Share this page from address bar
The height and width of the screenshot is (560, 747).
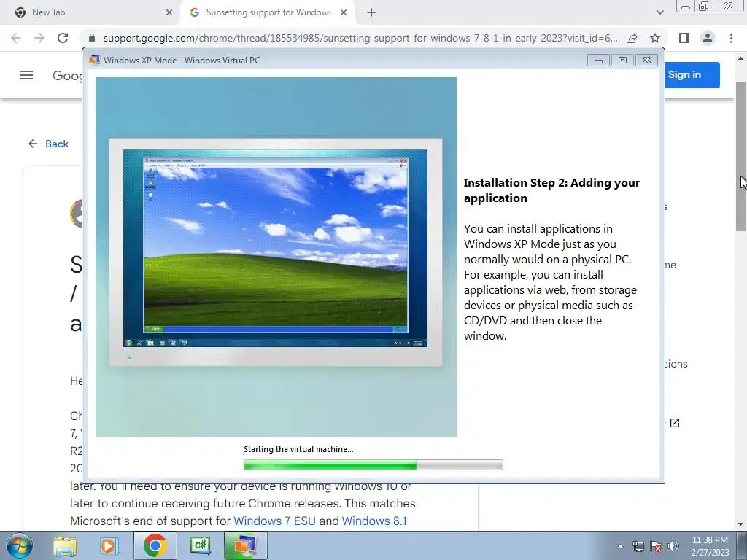632,38
